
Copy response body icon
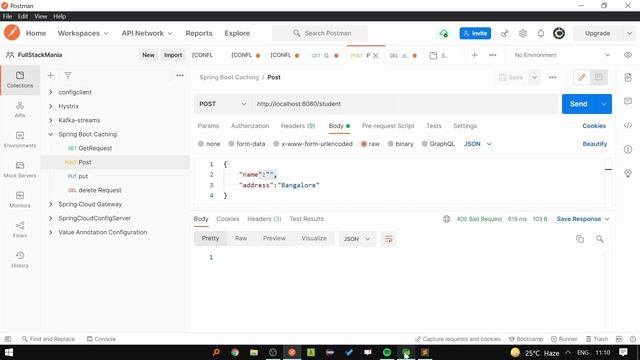(x=580, y=239)
